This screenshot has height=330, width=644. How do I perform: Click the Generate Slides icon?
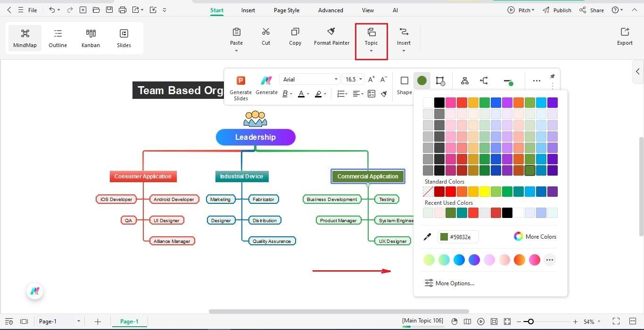coord(240,80)
